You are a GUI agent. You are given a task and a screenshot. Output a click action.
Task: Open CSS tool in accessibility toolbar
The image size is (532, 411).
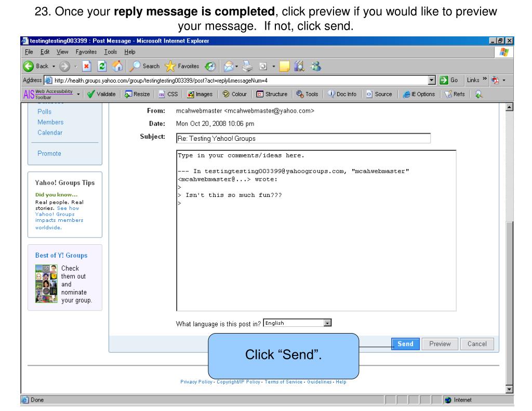coord(168,94)
